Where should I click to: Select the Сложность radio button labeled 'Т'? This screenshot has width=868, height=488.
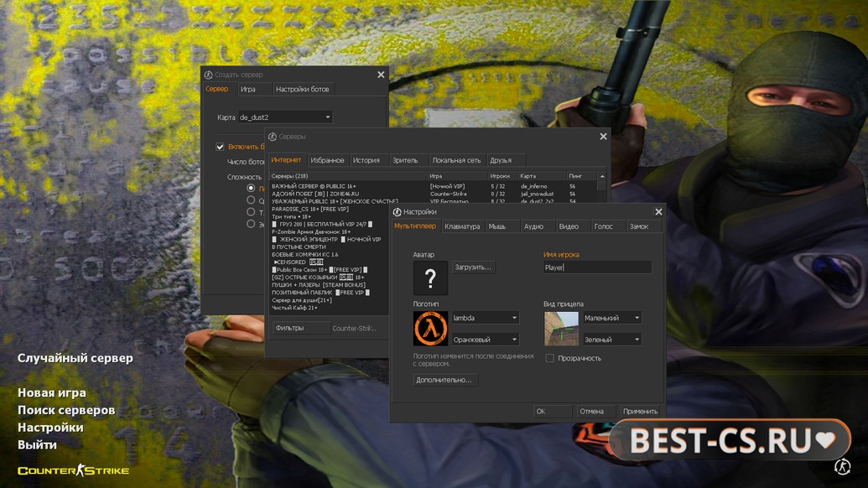tap(251, 212)
